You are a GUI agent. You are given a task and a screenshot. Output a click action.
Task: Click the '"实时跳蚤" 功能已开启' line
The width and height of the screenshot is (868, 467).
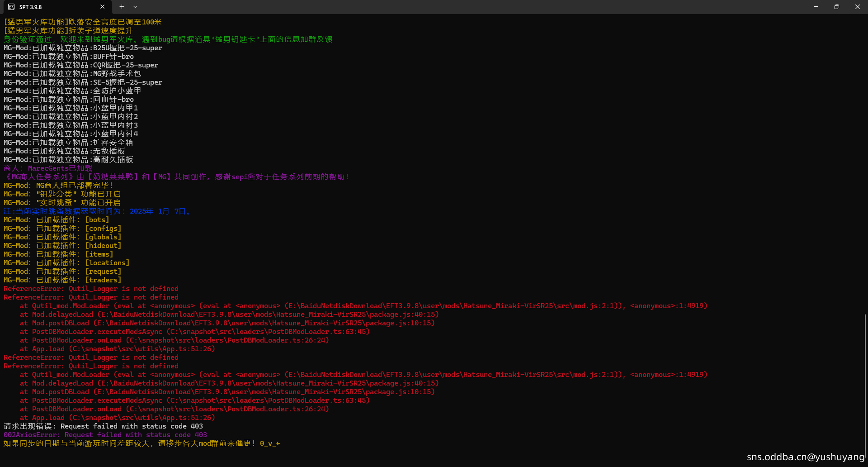tap(62, 203)
